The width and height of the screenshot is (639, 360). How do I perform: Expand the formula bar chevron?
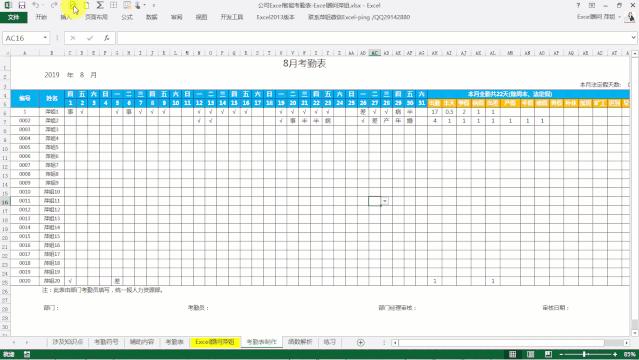click(633, 38)
